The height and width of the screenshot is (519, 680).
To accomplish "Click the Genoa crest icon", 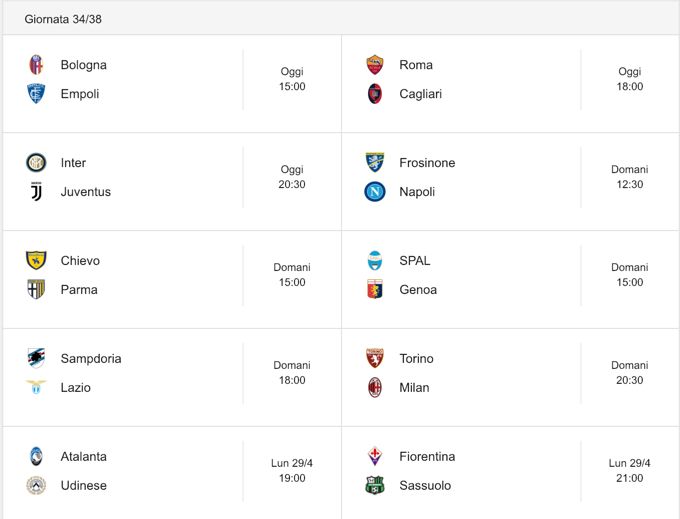I will click(375, 289).
